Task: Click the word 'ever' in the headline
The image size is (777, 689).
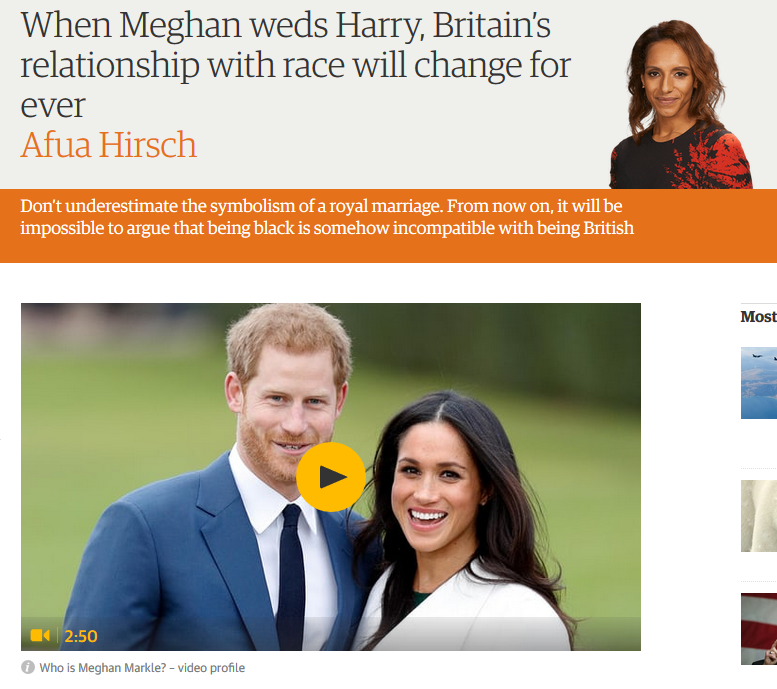Action: tap(53, 105)
